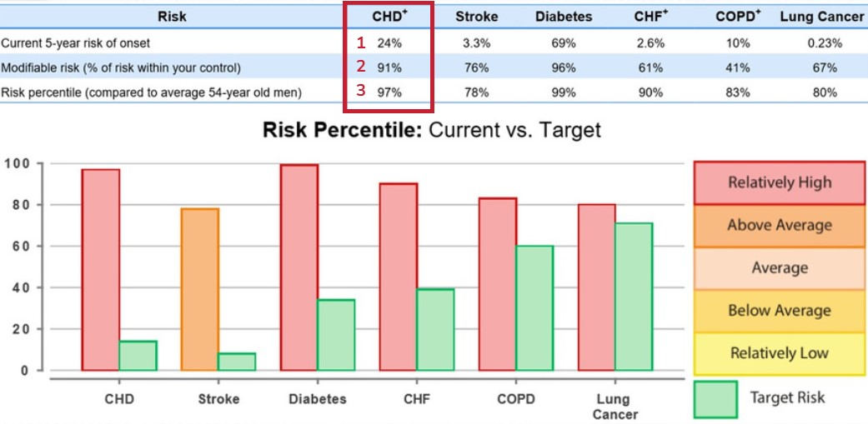Viewport: 868px width, 424px height.
Task: Select the orange Stroke bar in chart
Action: pyautogui.click(x=200, y=289)
